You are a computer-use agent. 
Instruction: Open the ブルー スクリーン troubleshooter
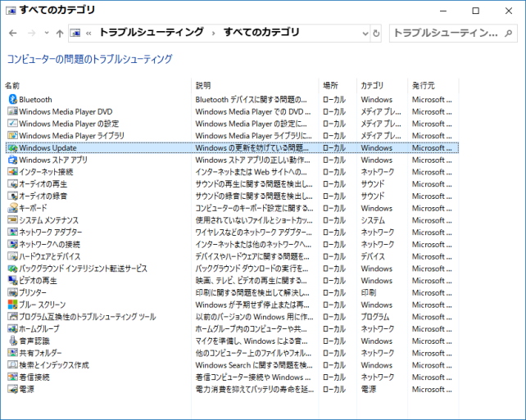point(43,305)
